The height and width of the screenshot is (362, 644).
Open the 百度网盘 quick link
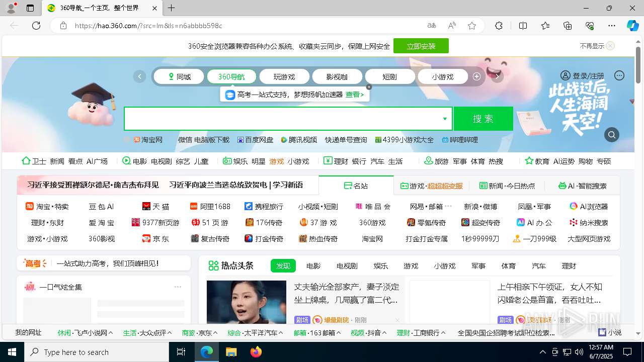point(256,140)
